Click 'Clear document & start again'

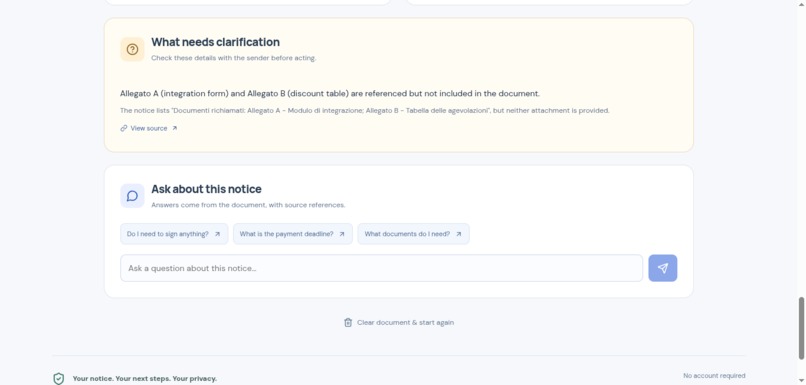coord(399,323)
